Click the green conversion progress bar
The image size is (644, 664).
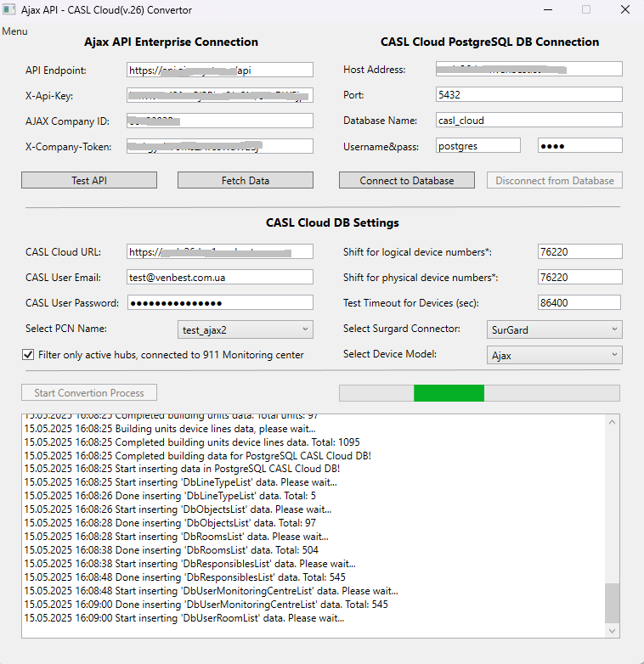click(x=479, y=393)
